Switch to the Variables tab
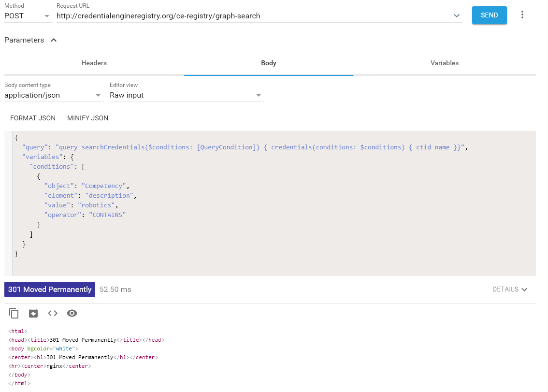This screenshot has width=548, height=392. (x=444, y=63)
